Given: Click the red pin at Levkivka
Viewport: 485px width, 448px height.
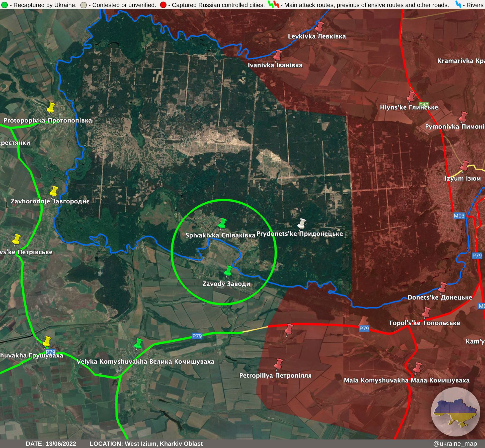Looking at the screenshot, I should [319, 26].
